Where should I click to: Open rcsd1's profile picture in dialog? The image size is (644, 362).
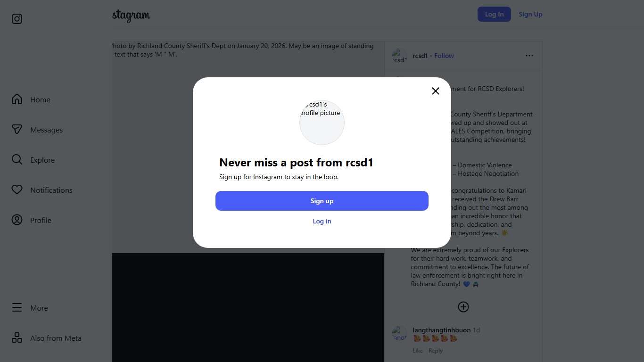322,123
